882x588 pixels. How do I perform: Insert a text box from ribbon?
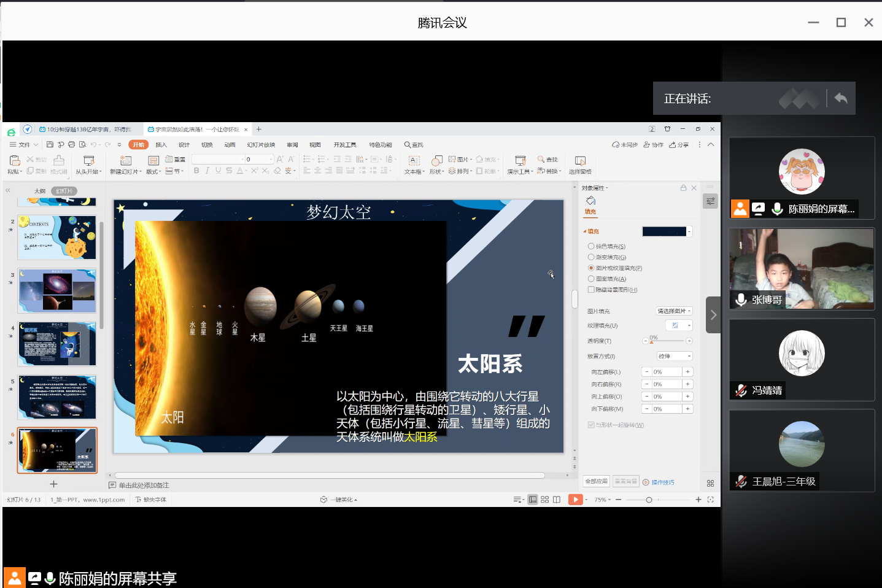(x=414, y=161)
